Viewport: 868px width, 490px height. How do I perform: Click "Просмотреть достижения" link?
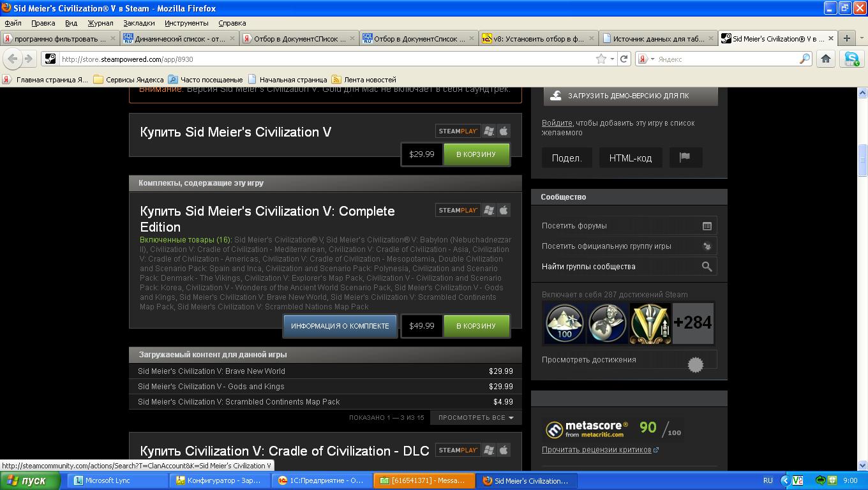(x=589, y=360)
